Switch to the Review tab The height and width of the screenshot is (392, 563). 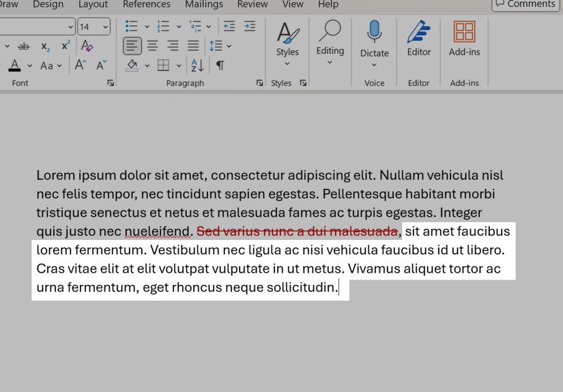click(252, 4)
